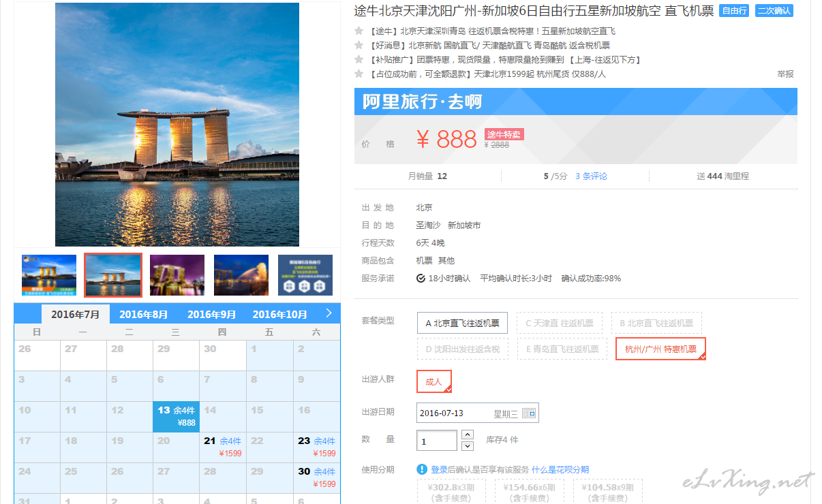Click star icon before 【途牛】 line

[x=359, y=31]
